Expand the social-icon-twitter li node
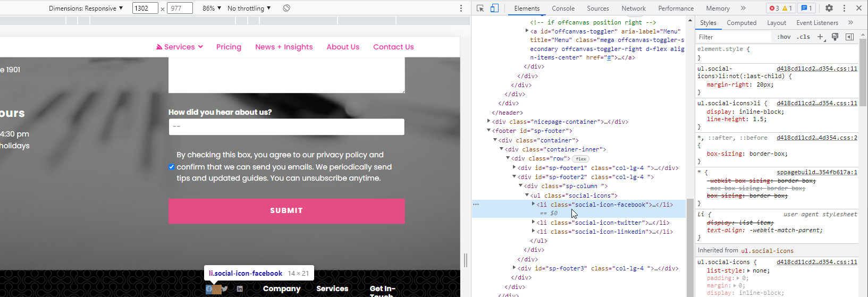 coord(533,223)
